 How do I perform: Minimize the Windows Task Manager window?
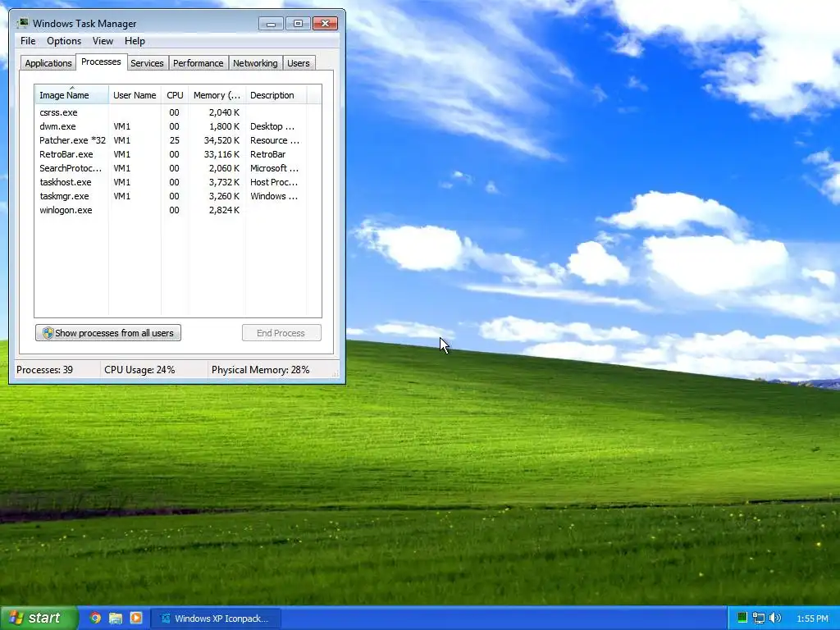tap(271, 24)
